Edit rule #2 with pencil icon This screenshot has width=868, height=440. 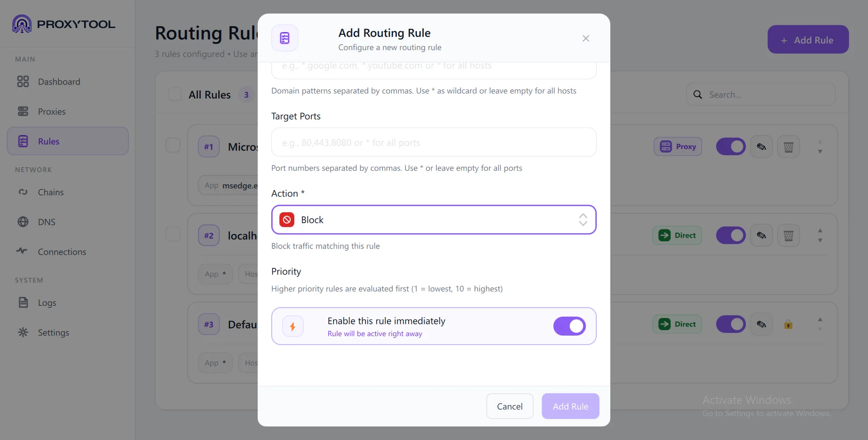click(x=762, y=235)
